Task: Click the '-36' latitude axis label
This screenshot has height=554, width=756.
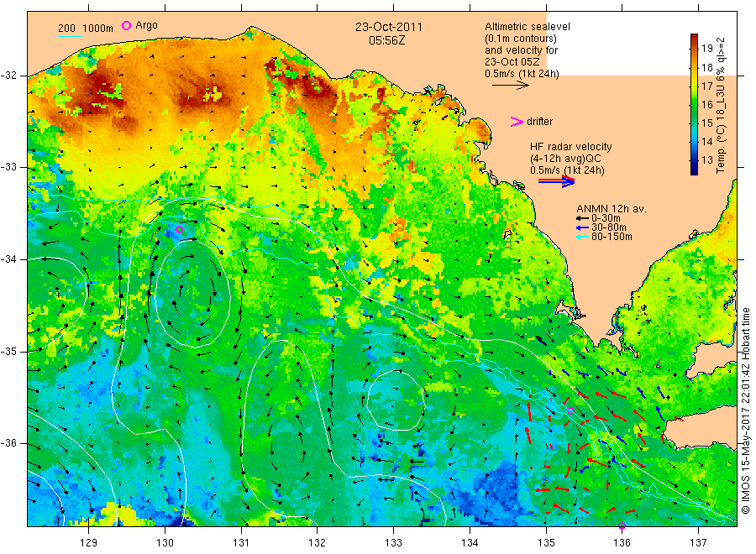Action: point(8,443)
